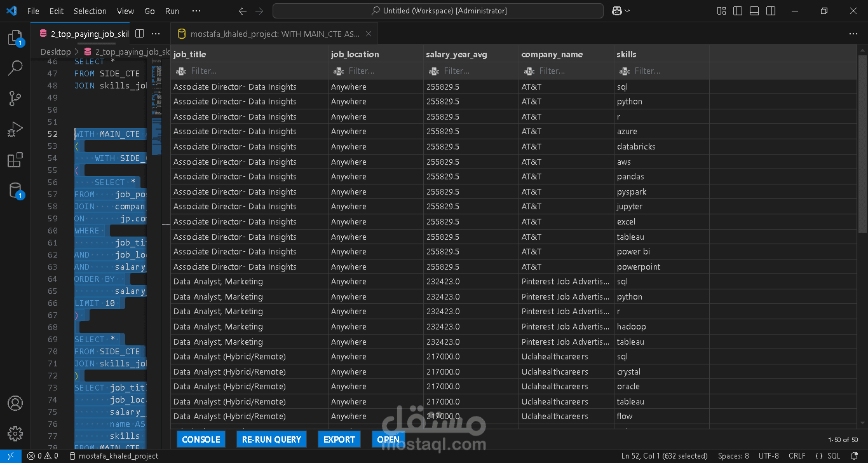Click the command center search box
The width and height of the screenshot is (868, 463).
tap(438, 11)
